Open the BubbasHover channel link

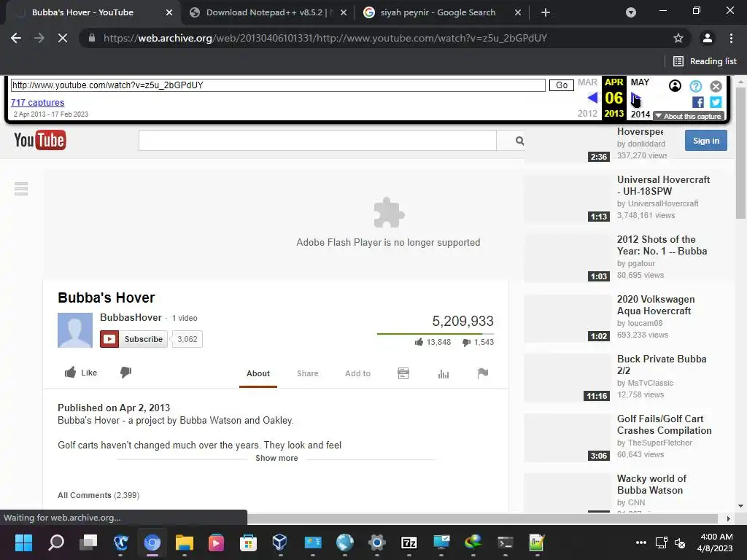tap(131, 318)
